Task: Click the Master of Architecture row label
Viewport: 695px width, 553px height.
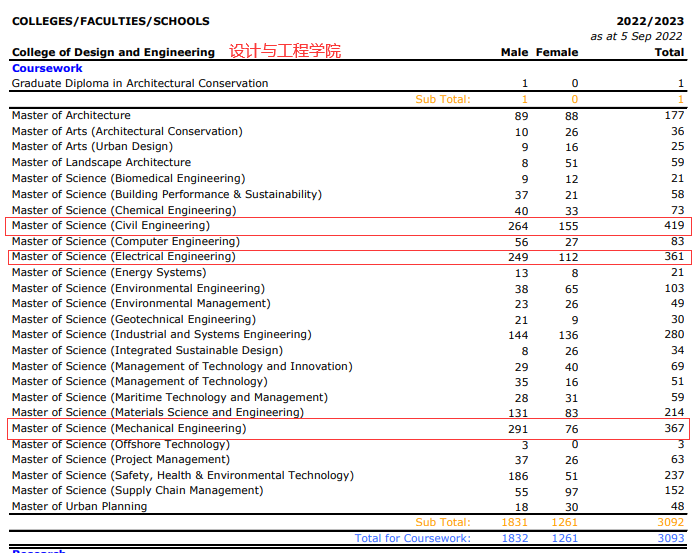Action: (71, 116)
